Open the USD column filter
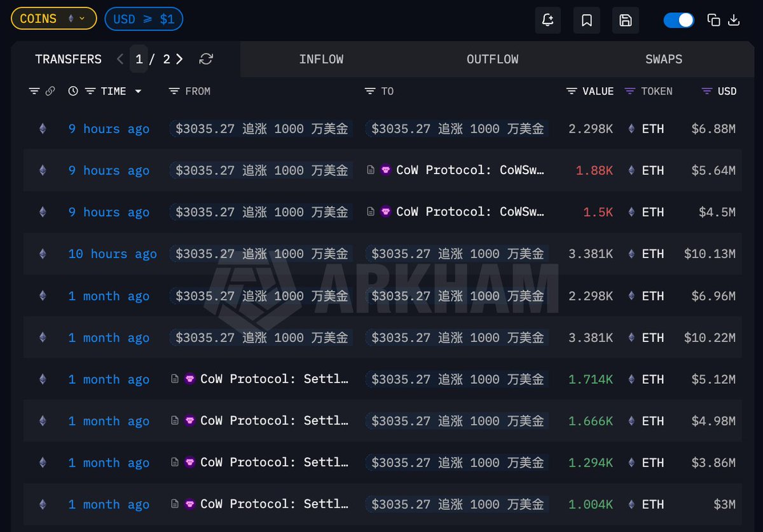763x532 pixels. pyautogui.click(x=707, y=92)
